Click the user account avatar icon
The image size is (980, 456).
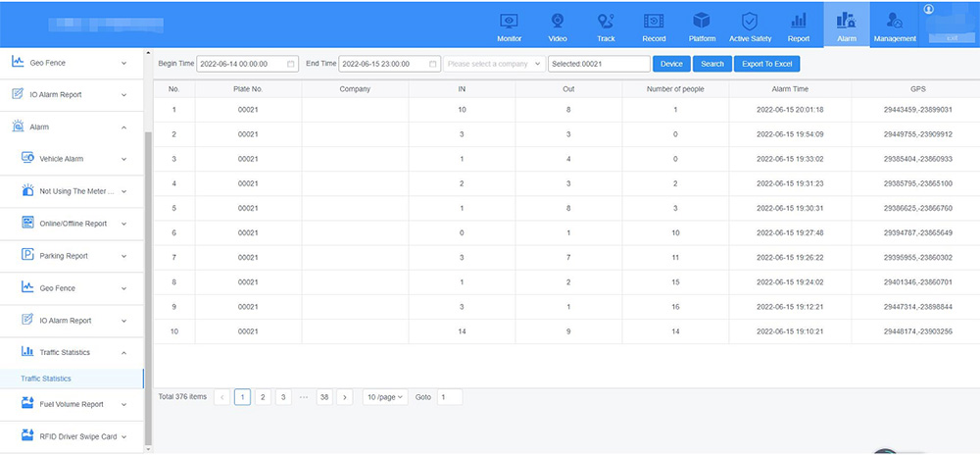coord(928,9)
